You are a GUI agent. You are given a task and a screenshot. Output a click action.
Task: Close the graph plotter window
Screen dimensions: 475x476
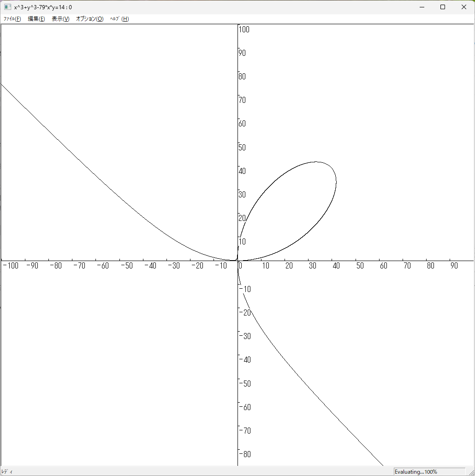click(464, 7)
